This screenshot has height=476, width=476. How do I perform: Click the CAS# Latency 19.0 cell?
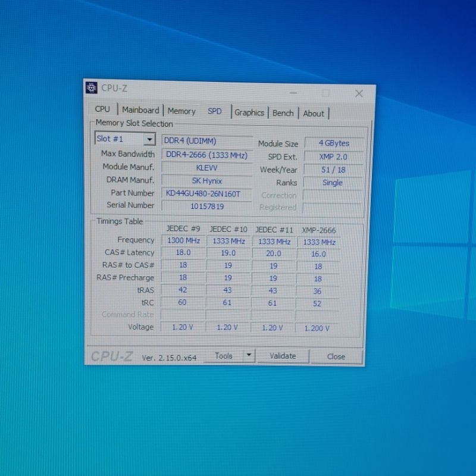[x=228, y=253]
